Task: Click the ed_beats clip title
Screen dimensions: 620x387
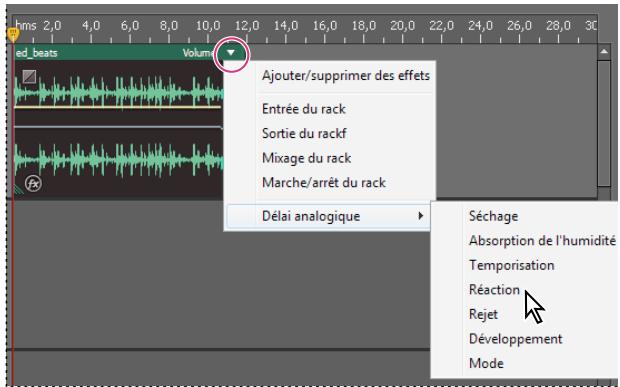Action: point(36,53)
